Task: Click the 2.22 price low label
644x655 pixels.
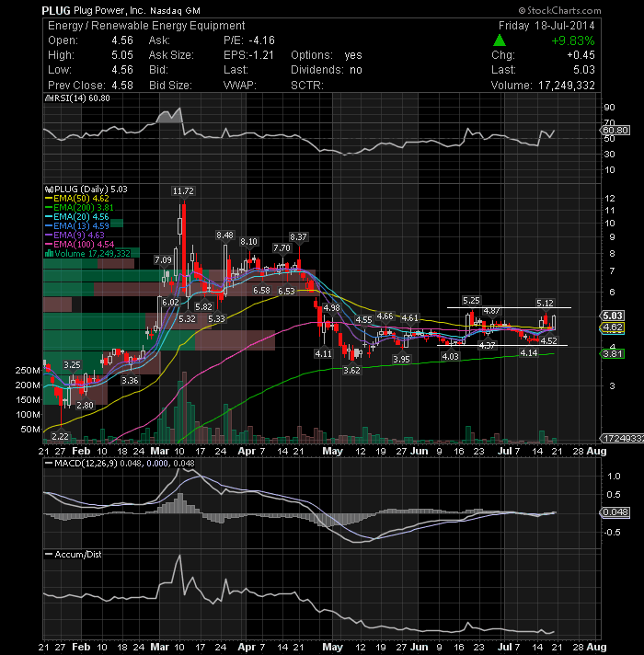Action: pos(60,437)
